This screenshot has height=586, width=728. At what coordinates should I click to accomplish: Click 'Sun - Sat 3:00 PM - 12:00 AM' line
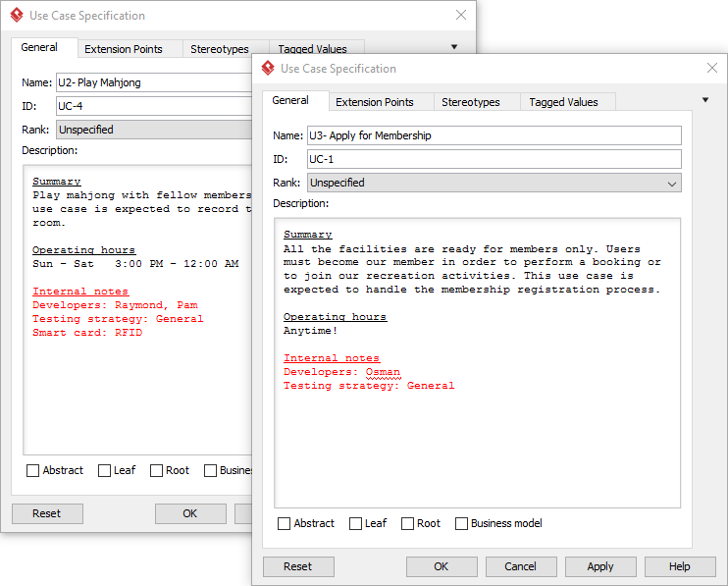click(135, 264)
